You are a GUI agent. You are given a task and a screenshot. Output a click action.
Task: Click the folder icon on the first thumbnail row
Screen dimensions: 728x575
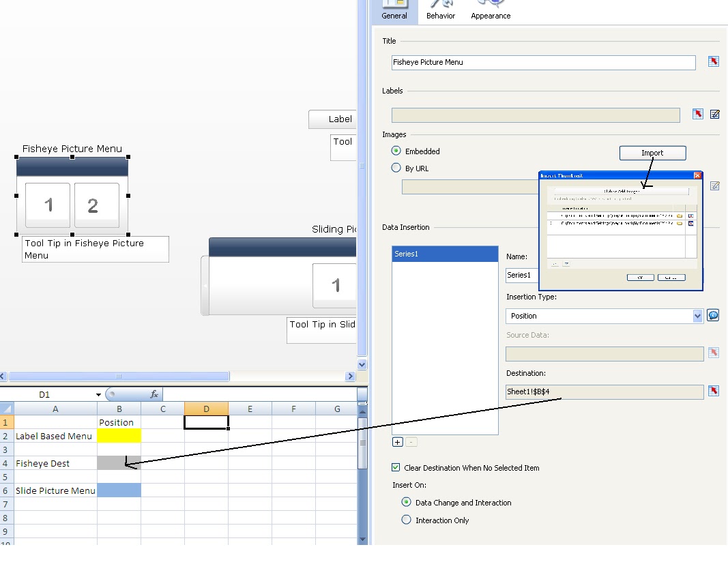coord(680,216)
